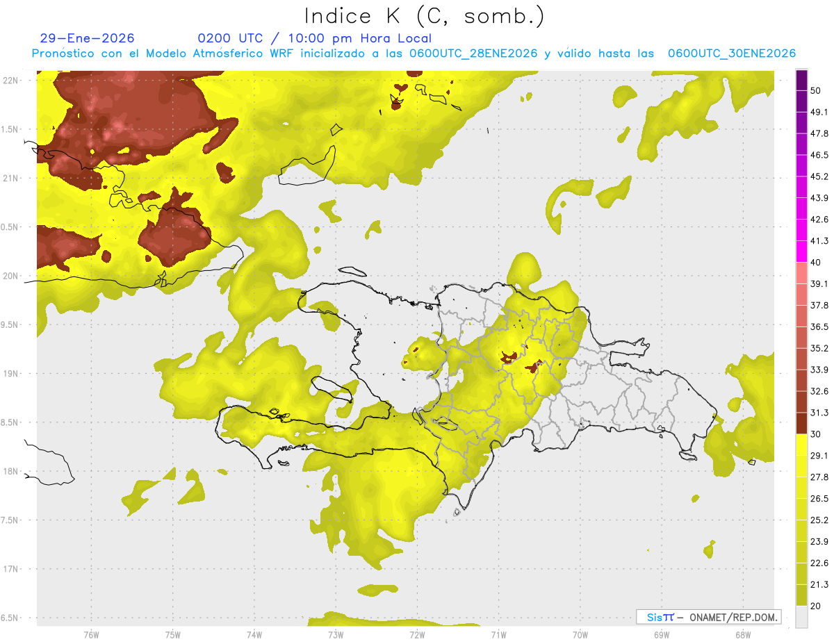Click the time "0200 UTC / 10:00 pm Hora Local"
Viewport: 834px width, 644px height.
click(315, 38)
